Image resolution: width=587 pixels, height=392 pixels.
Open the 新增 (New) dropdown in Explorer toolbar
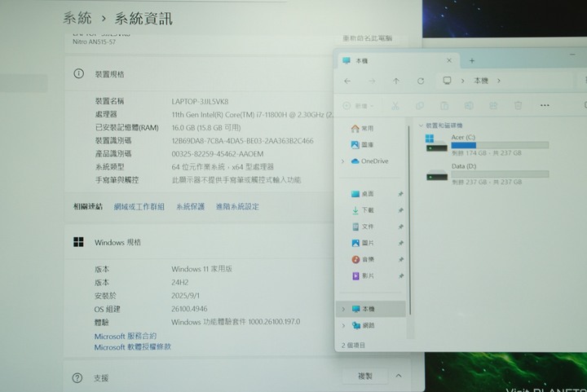tap(358, 106)
